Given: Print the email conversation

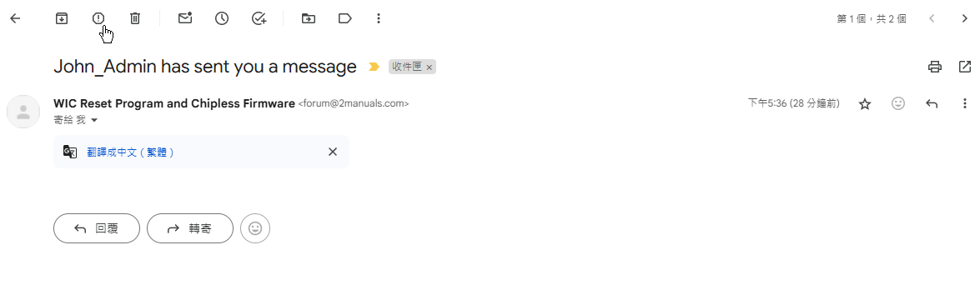Looking at the screenshot, I should 935,67.
